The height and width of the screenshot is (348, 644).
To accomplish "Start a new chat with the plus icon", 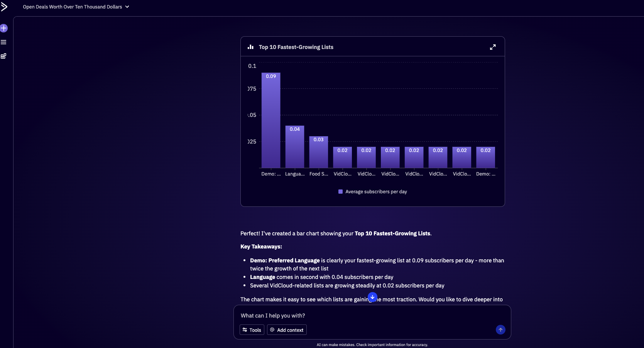I will tap(4, 28).
